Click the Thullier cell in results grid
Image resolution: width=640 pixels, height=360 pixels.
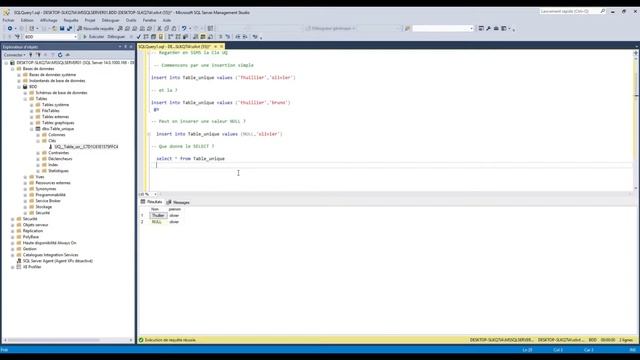pyautogui.click(x=158, y=216)
